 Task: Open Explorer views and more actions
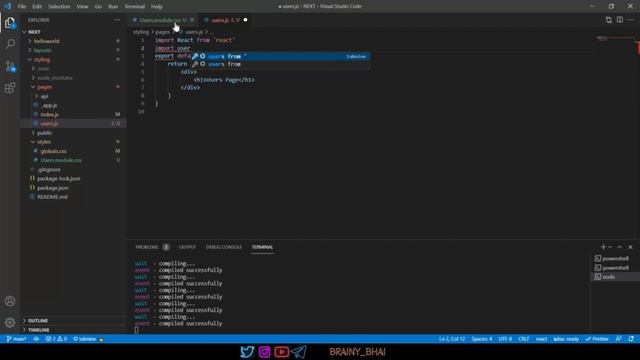[117, 20]
